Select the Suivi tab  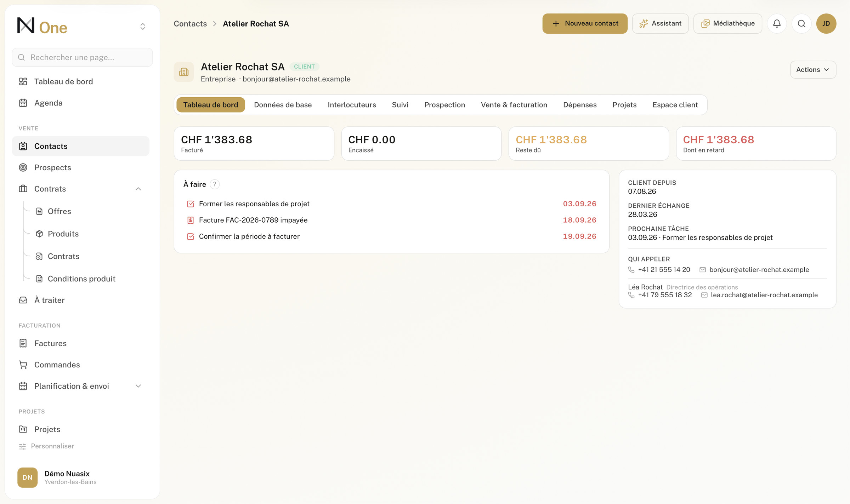[x=400, y=105]
